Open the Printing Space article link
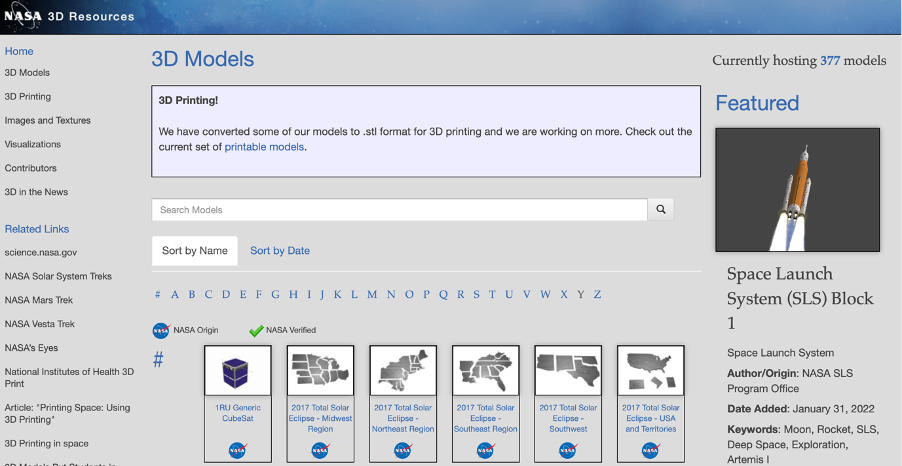 (67, 414)
